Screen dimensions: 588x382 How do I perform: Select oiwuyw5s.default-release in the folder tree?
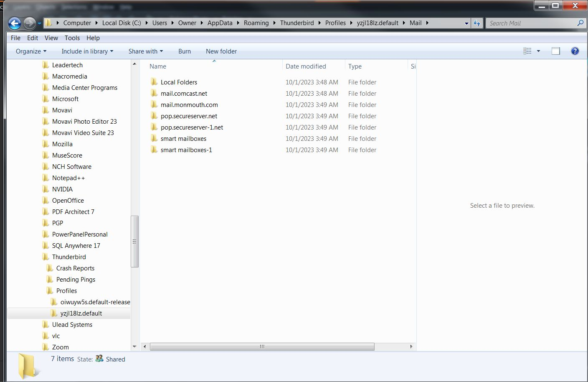pyautogui.click(x=95, y=302)
